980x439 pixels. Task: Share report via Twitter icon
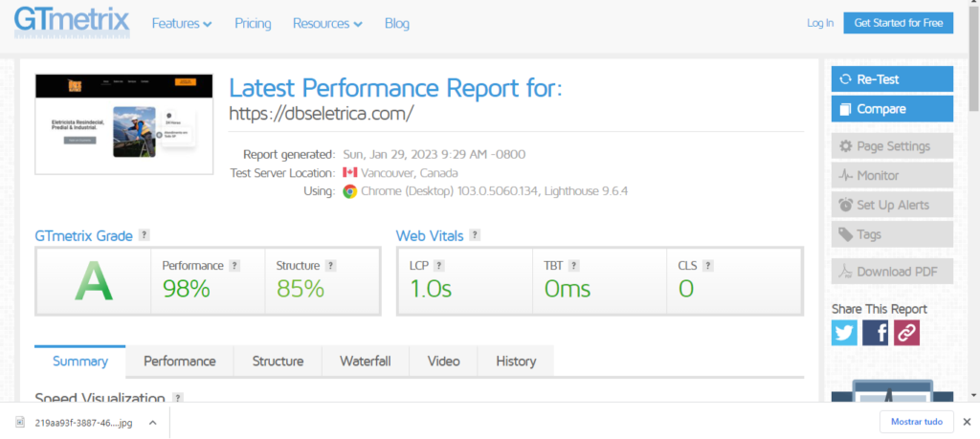(x=844, y=332)
